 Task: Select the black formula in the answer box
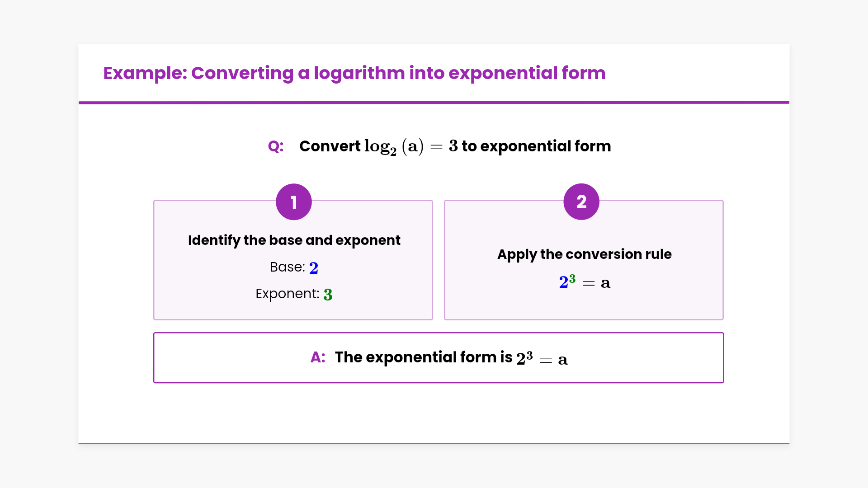click(542, 359)
